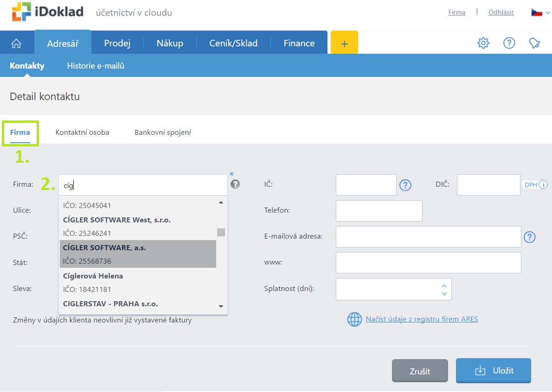552x392 pixels.
Task: Click the Firma link in header
Action: click(456, 13)
